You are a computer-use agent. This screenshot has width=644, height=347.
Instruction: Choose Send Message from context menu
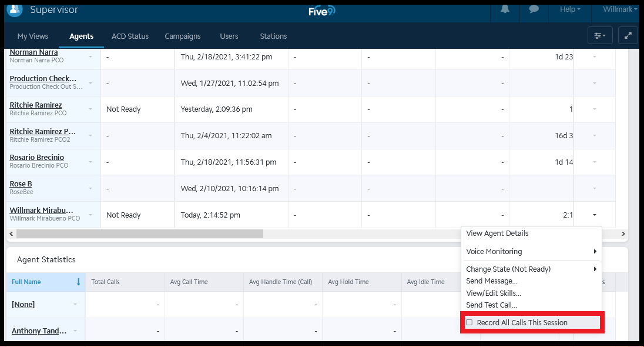click(491, 281)
